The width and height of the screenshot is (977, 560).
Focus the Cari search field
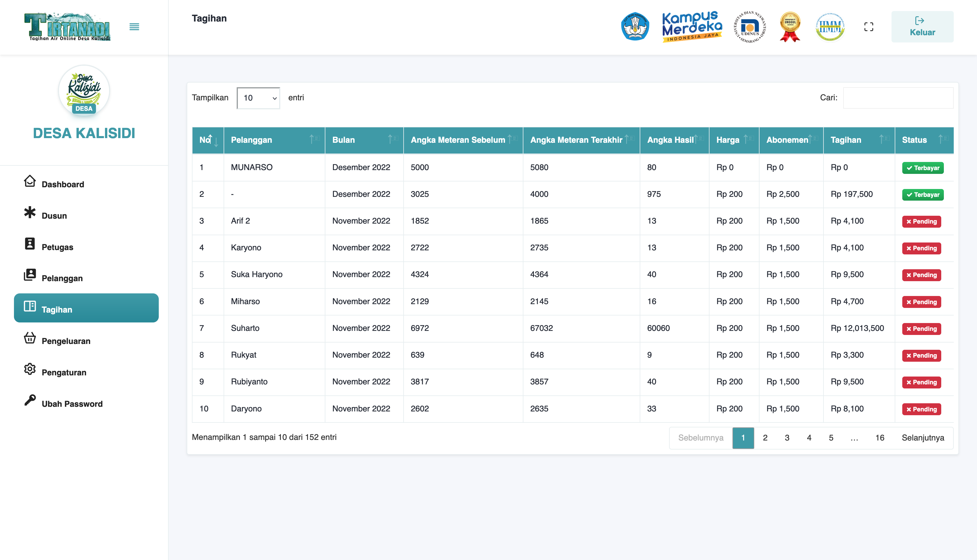[x=898, y=98]
